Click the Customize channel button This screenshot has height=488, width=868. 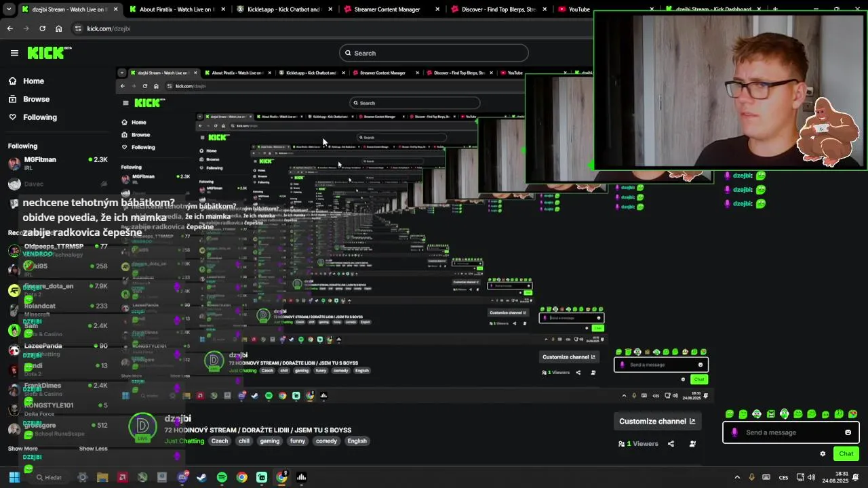click(657, 422)
